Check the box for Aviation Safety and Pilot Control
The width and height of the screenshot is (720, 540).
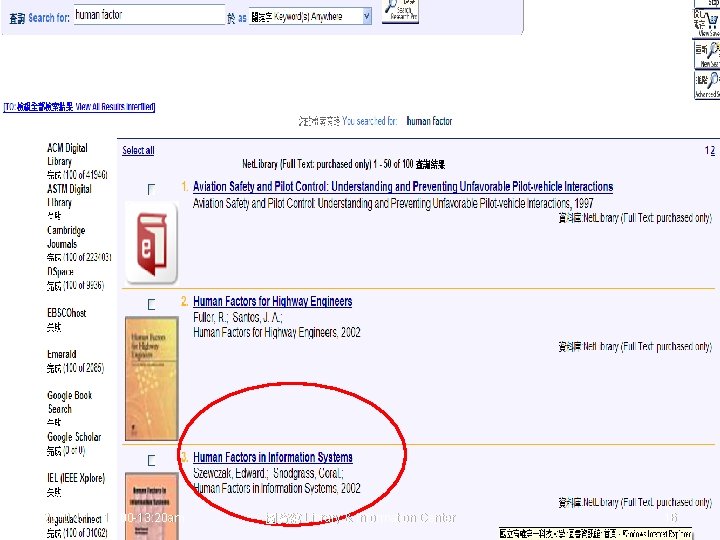click(x=151, y=189)
